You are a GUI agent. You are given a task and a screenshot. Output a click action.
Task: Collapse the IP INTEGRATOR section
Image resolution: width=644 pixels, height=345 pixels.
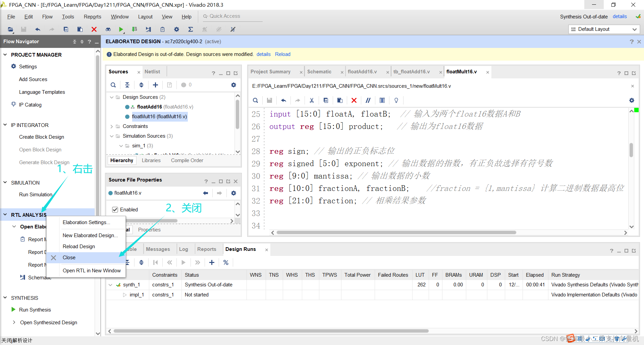[5, 125]
